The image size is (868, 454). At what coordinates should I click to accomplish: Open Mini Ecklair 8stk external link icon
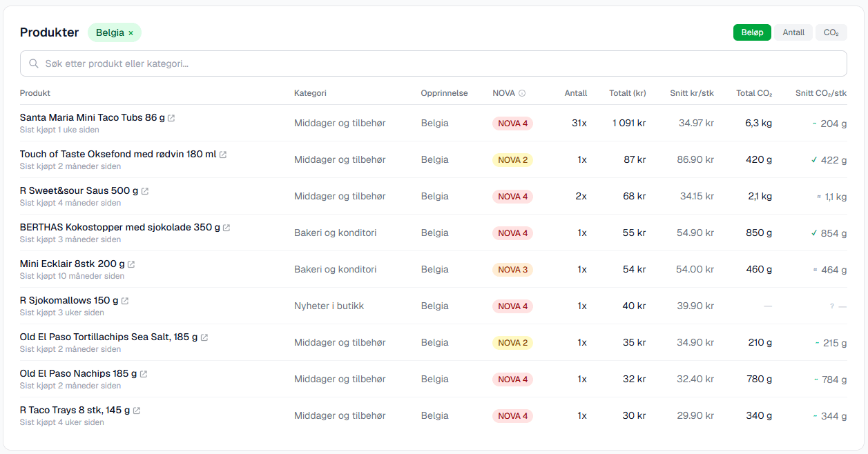(x=131, y=264)
